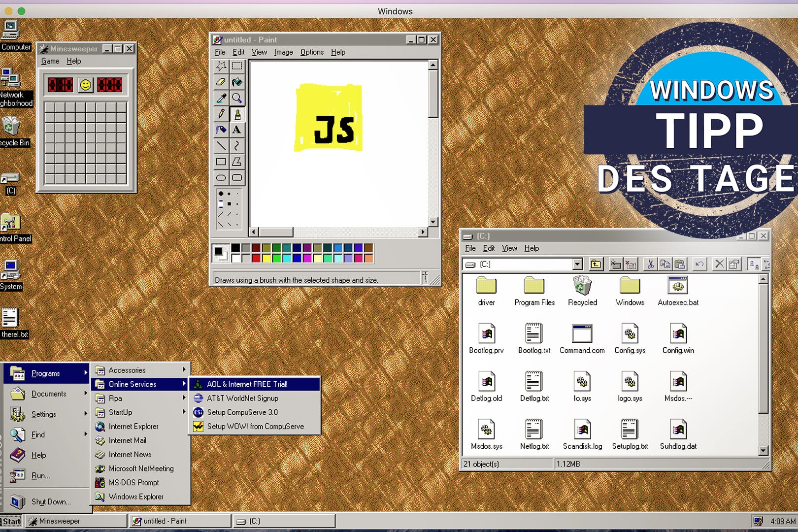798x532 pixels.
Task: Select the Brush tool in Paint
Action: pos(237,114)
